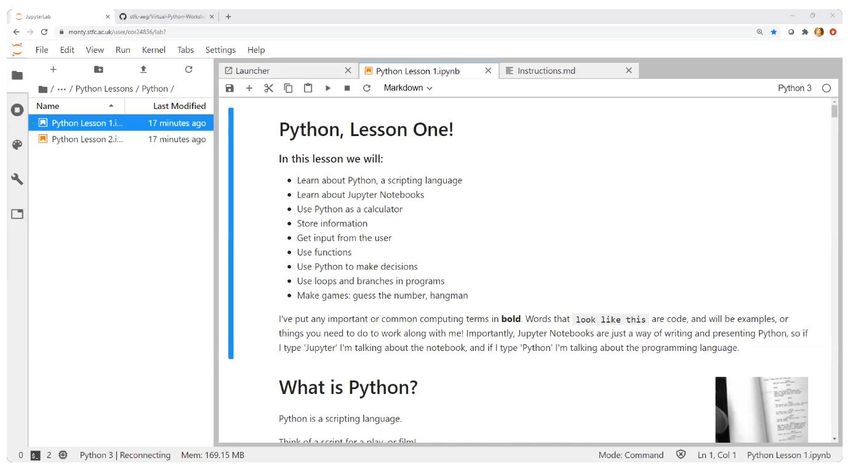Open the browser zoom magnifier icon
This screenshot has height=471, width=850.
pos(759,32)
